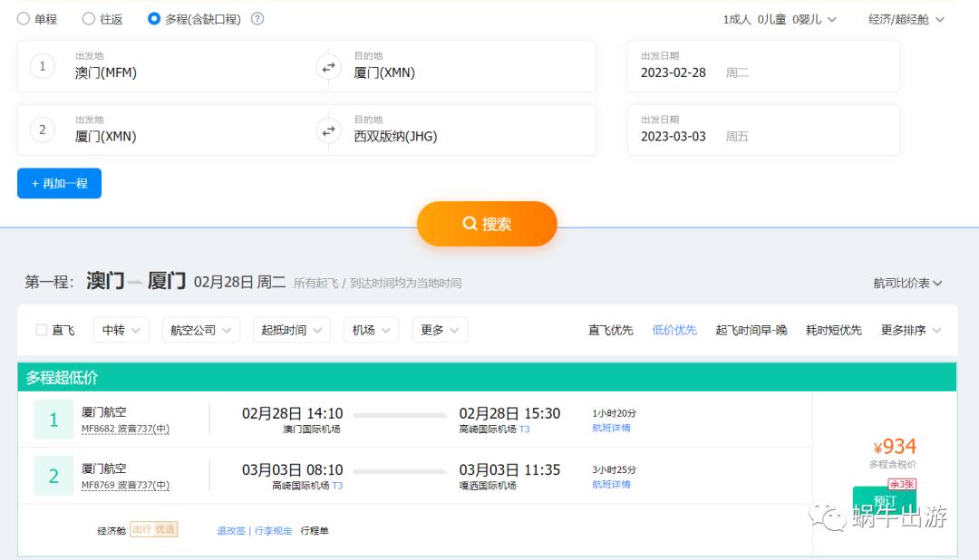
Task: Open the 经济/超经舱 cabin class dropdown
Action: [906, 17]
